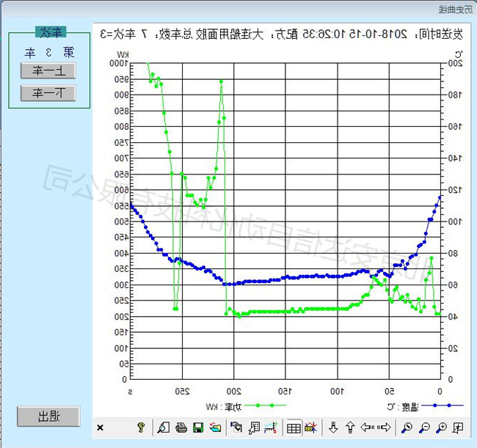Viewport: 477px width, 448px height.
Task: Click the left-pointing arrow toolbar icon
Action: tap(366, 427)
